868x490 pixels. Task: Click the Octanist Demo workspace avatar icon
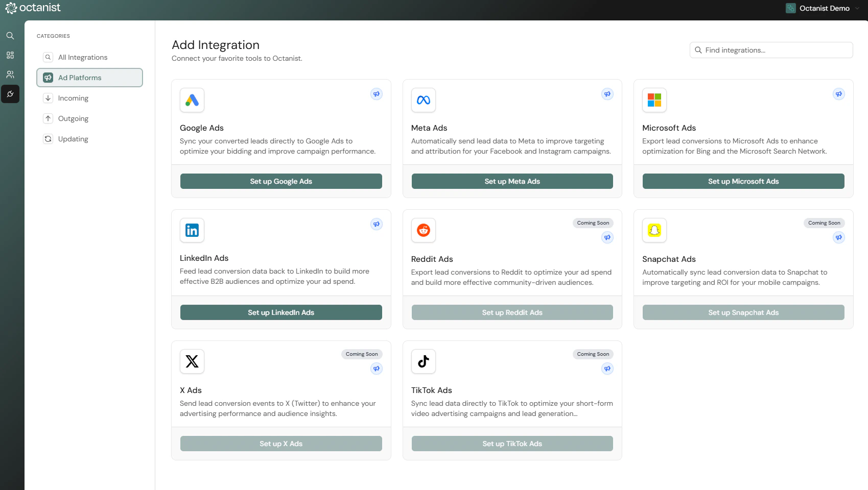(791, 8)
